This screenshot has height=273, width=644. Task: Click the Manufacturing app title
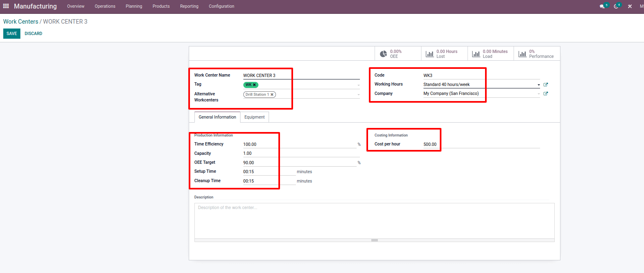coord(35,7)
